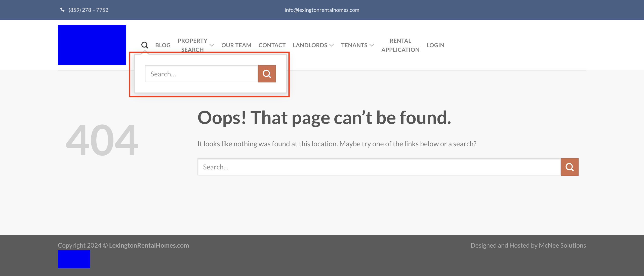Click the header magnifying glass search icon
The width and height of the screenshot is (644, 276).
145,45
